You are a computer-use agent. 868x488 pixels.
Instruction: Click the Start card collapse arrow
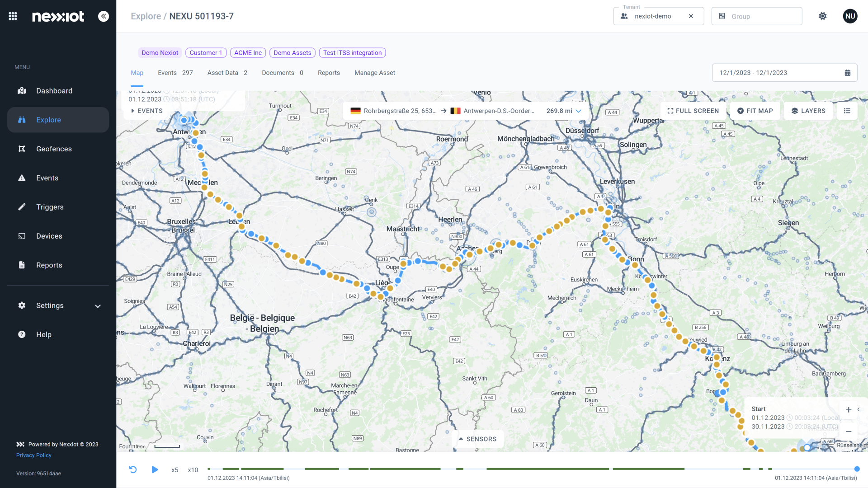859,409
